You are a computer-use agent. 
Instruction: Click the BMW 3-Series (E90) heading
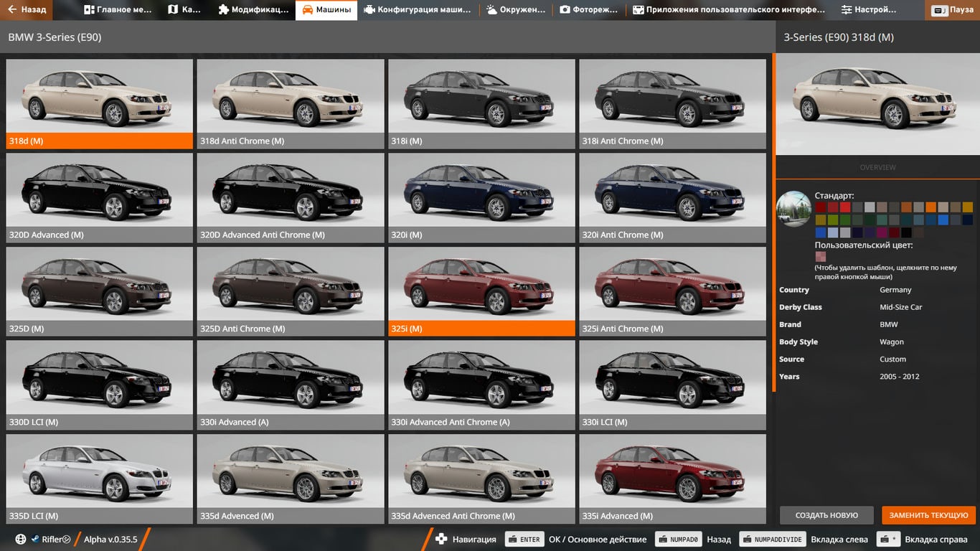coord(55,37)
